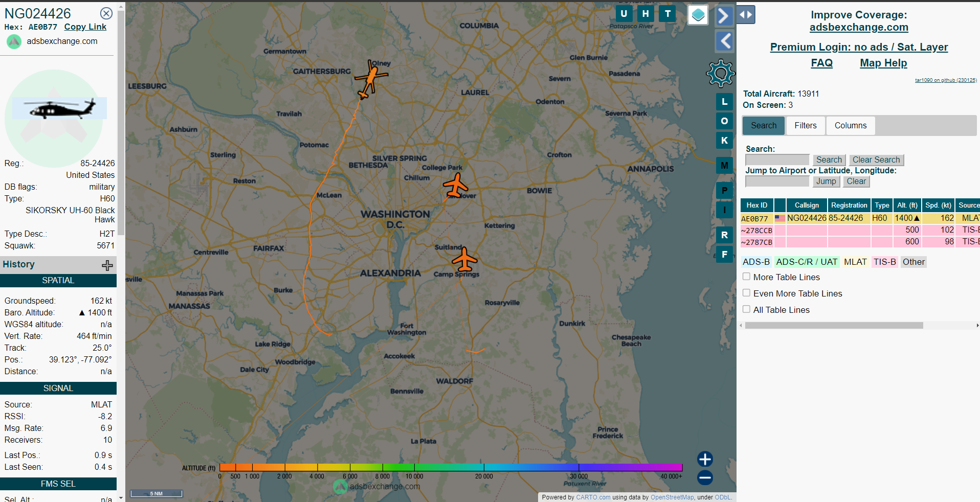The width and height of the screenshot is (980, 502).
Task: Toggle sidebar width with double-arrow button
Action: click(746, 14)
